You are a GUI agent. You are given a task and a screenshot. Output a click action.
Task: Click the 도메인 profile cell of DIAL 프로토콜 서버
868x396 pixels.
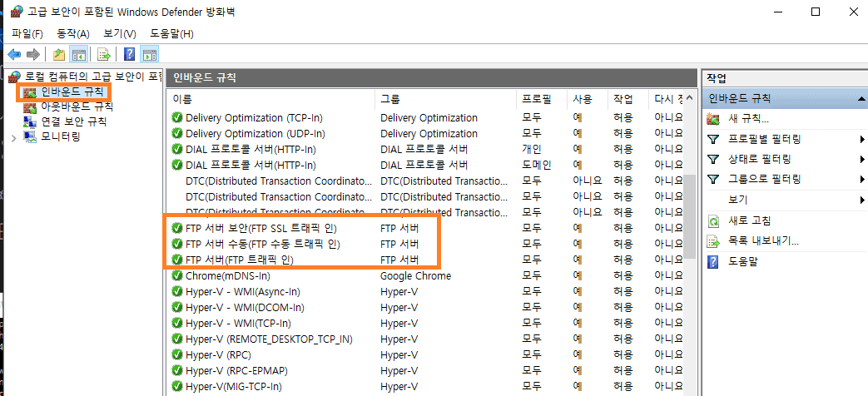[x=537, y=165]
